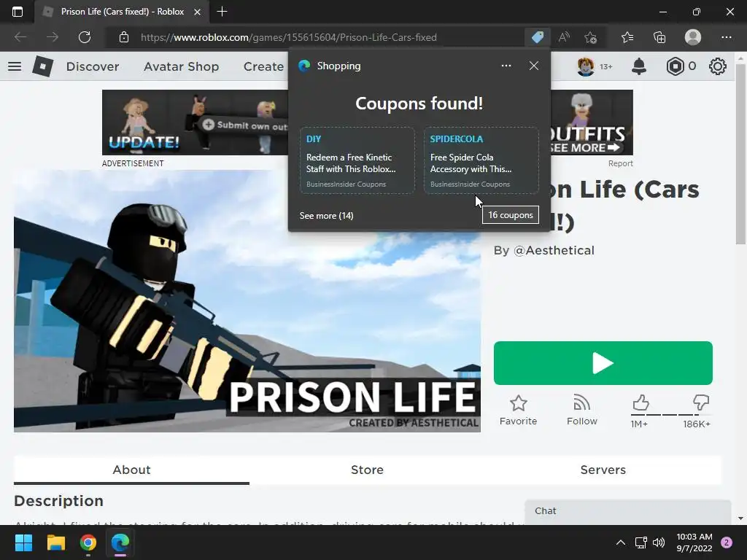747x560 pixels.
Task: Click the Shopping coupon tag icon in address bar
Action: tap(538, 37)
